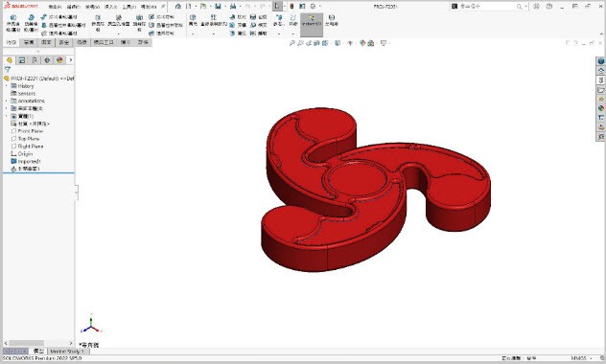The image size is (606, 364).
Task: Open the Motion Study 1 tab
Action: 67,352
